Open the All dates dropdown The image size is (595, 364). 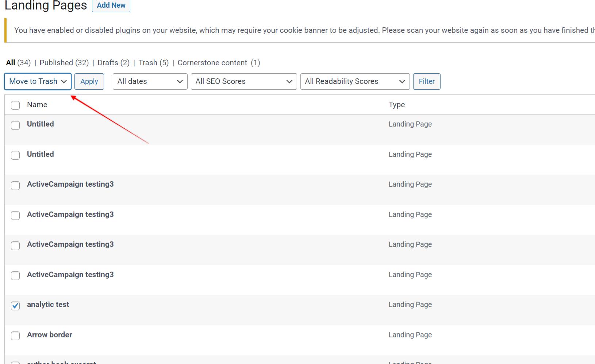pyautogui.click(x=150, y=81)
